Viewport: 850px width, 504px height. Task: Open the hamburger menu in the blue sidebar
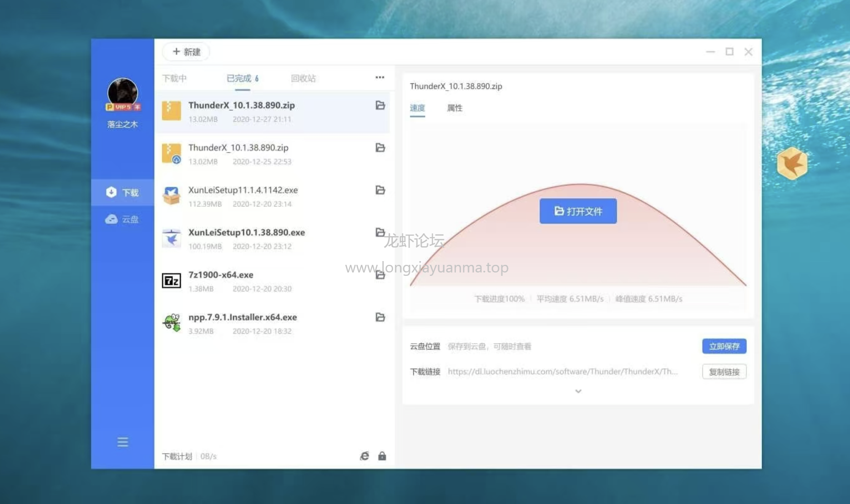click(x=123, y=442)
